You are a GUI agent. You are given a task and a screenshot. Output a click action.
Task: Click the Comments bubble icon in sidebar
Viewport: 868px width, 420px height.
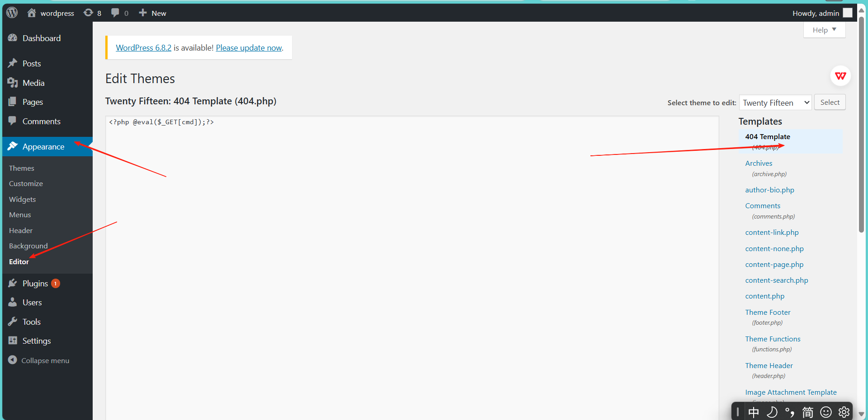click(13, 121)
